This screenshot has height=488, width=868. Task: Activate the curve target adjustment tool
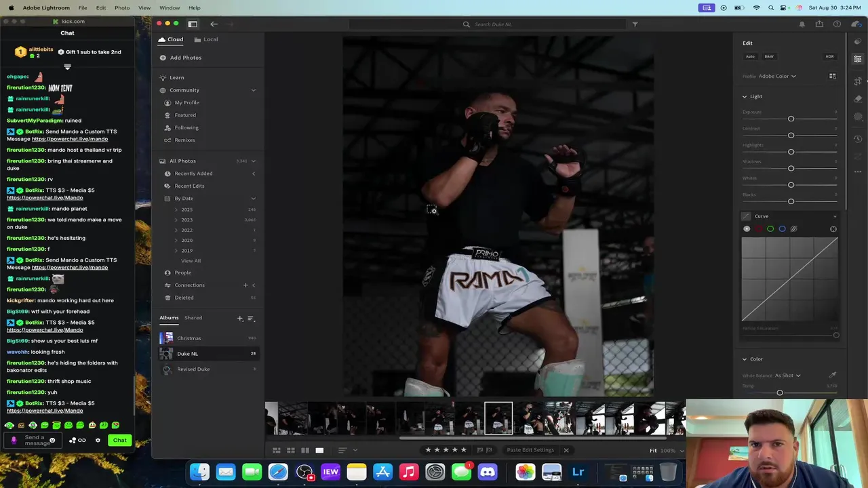[833, 229]
